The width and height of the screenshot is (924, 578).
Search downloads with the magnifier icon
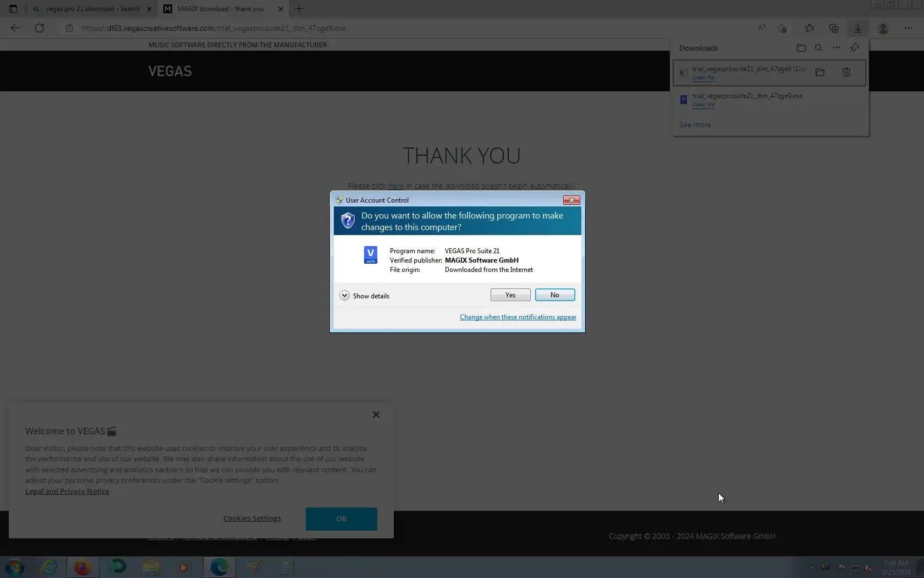819,48
